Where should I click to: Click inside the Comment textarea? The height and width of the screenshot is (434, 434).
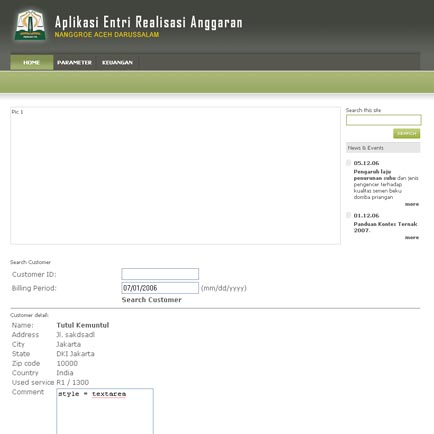tap(105, 411)
